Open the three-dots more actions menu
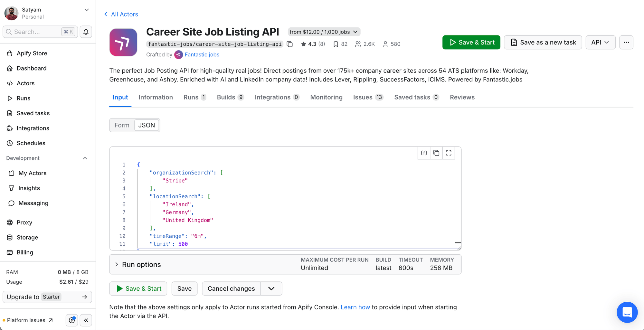Viewport: 644px width, 330px height. coord(626,42)
